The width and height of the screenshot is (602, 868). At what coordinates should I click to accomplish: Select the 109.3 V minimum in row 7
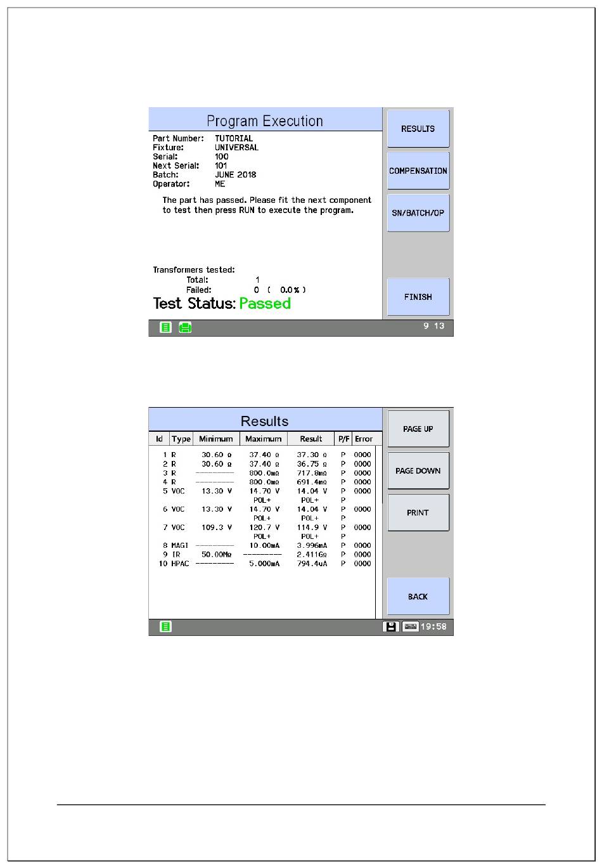[217, 528]
